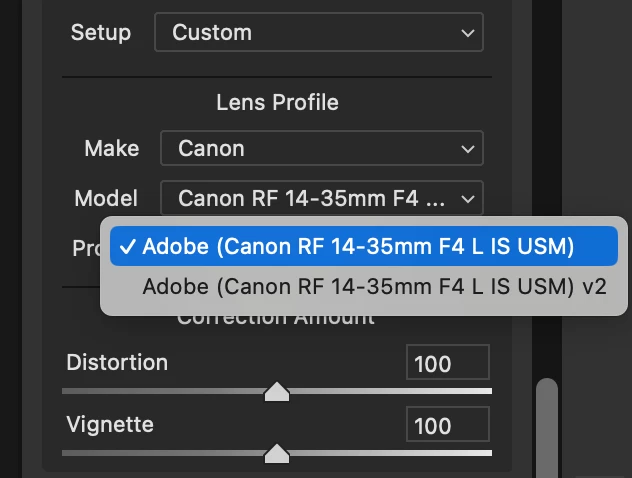The width and height of the screenshot is (632, 478).
Task: Focus the Vignette value field showing 100
Action: pos(447,426)
